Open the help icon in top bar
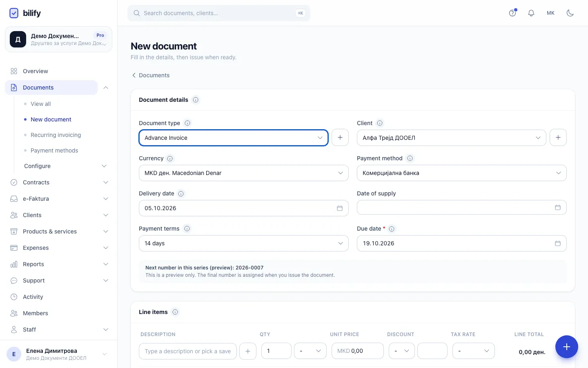 tap(512, 13)
